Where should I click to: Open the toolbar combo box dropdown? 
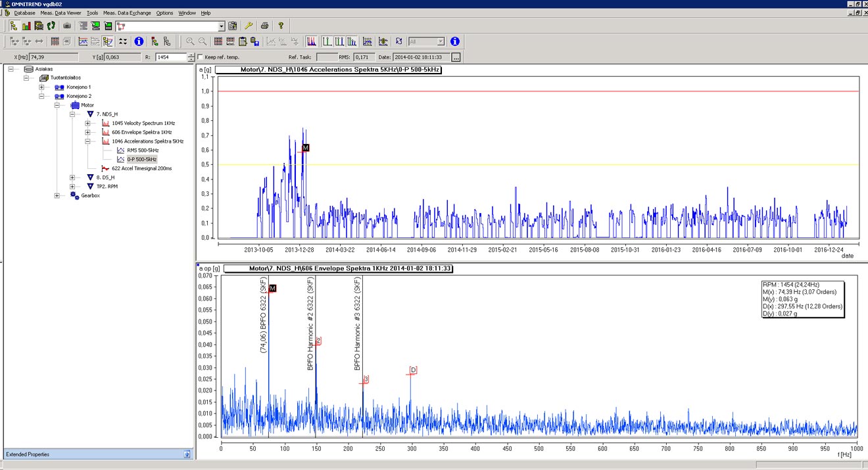point(221,26)
